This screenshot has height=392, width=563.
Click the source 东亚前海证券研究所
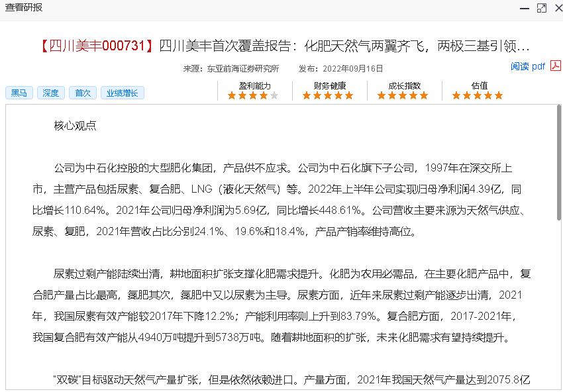click(242, 69)
